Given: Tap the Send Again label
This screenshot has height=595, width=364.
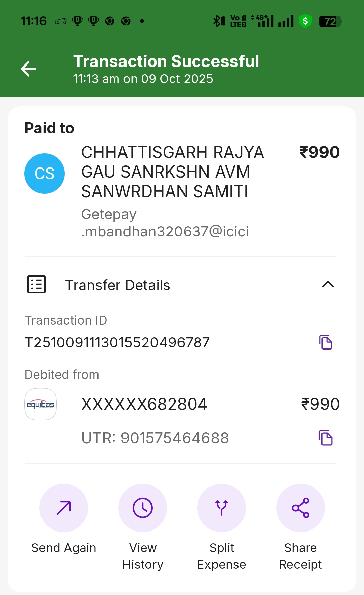Looking at the screenshot, I should coord(64,548).
